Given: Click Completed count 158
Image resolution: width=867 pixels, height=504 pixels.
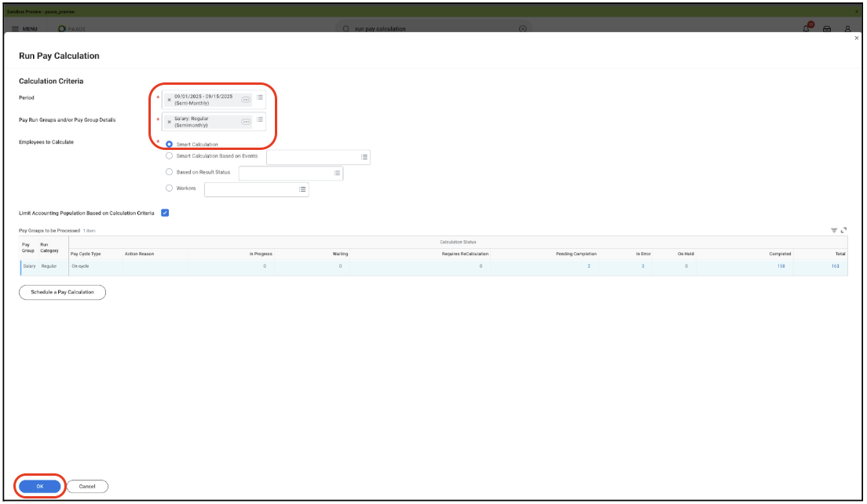Looking at the screenshot, I should coord(781,266).
